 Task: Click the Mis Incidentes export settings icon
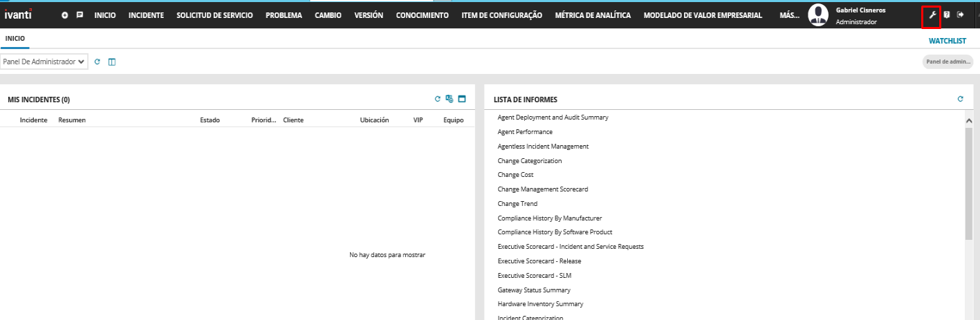pos(450,99)
